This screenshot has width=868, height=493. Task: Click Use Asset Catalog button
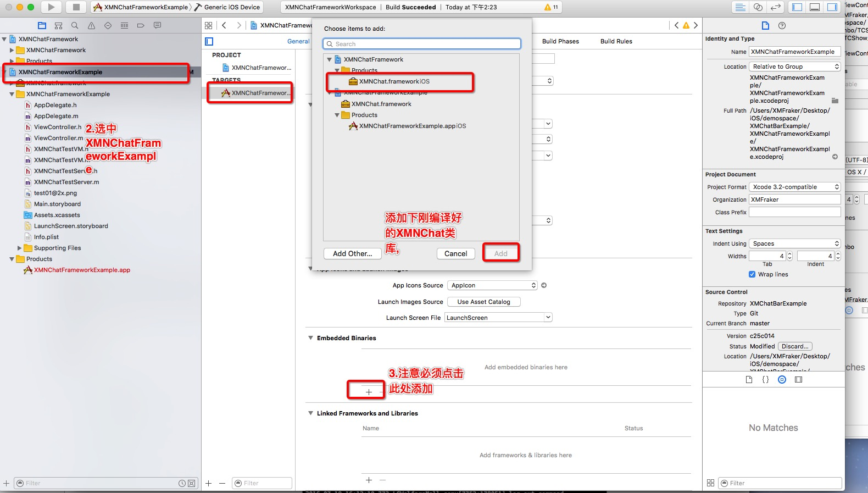(x=483, y=302)
